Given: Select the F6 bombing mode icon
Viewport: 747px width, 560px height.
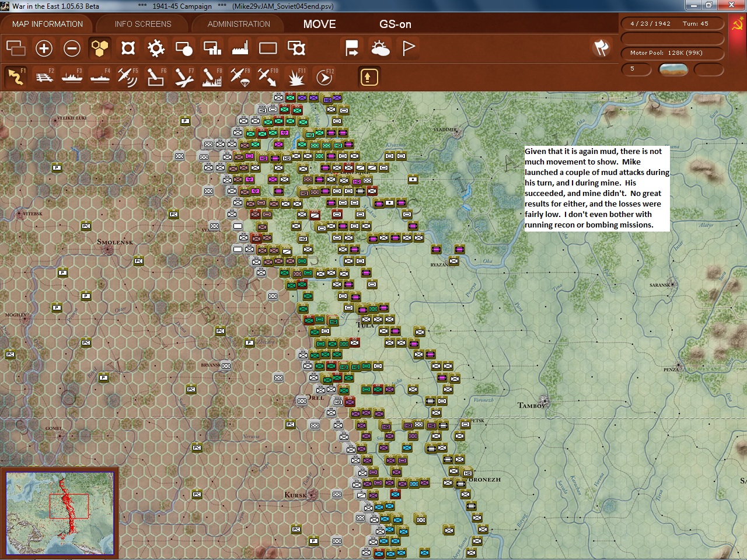Looking at the screenshot, I should pos(156,77).
